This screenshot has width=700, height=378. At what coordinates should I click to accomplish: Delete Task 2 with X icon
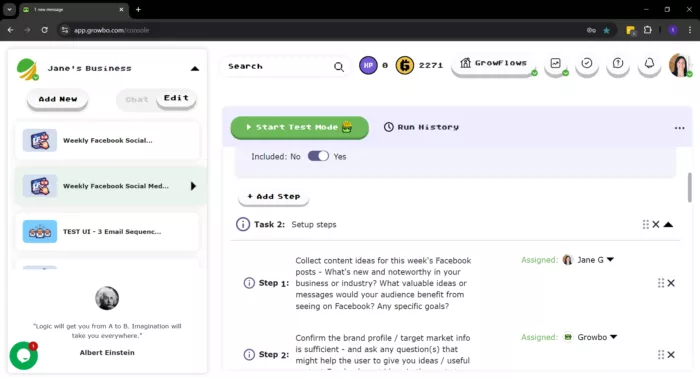pyautogui.click(x=656, y=224)
